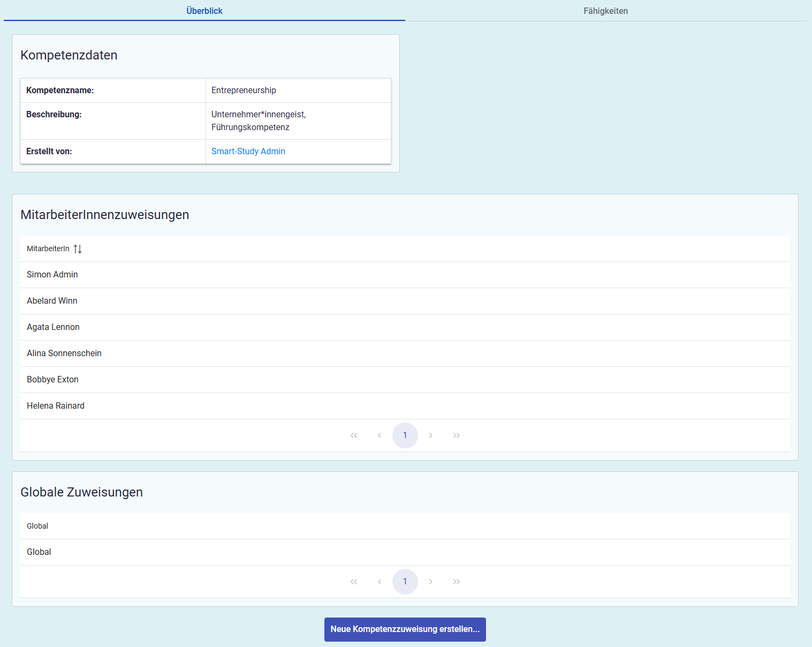The width and height of the screenshot is (812, 647).
Task: Click the Alina Sonnenschein entry
Action: click(64, 353)
